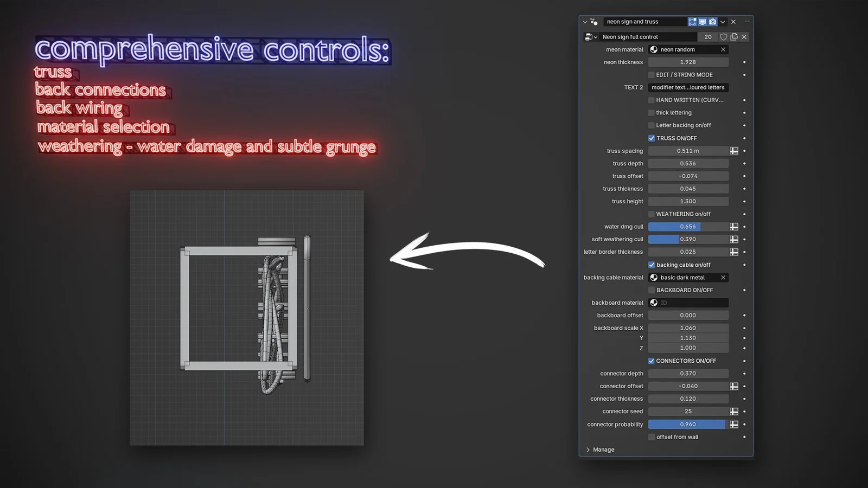Toggle modifier render visibility camera icon

(713, 22)
